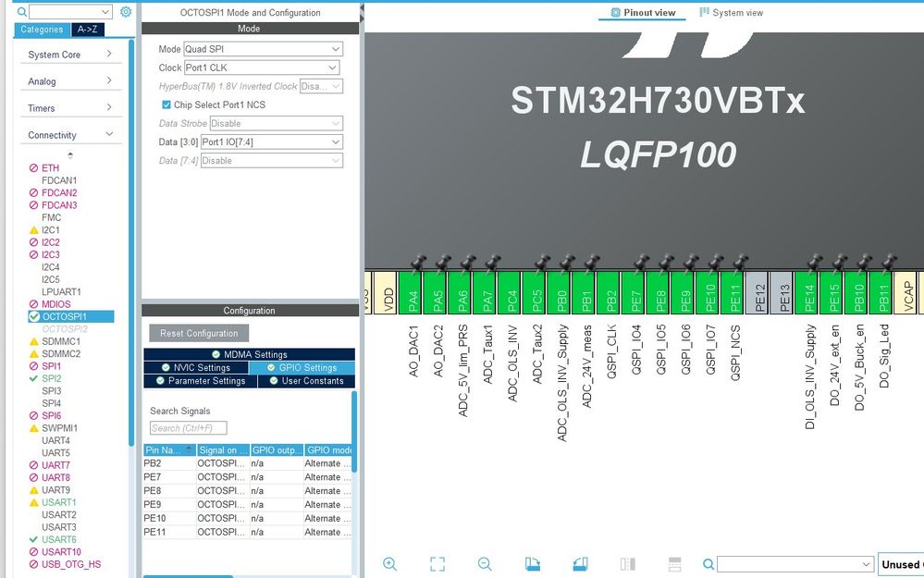Expand the Timers category
This screenshot has width=924, height=578.
(x=70, y=108)
